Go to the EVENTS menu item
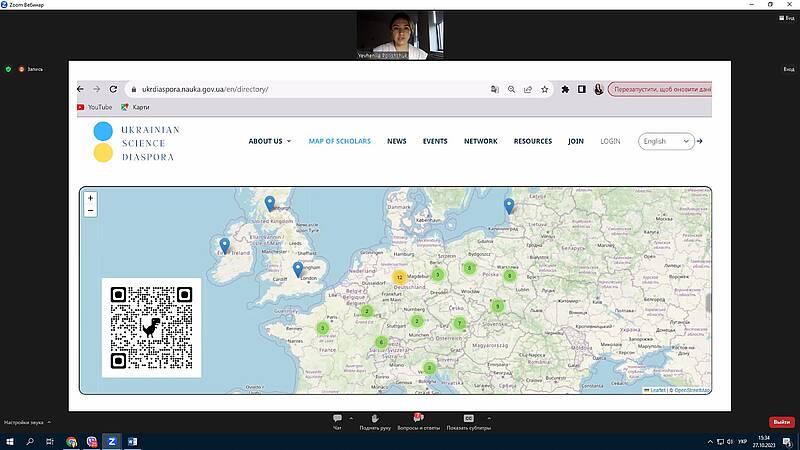 [x=435, y=141]
